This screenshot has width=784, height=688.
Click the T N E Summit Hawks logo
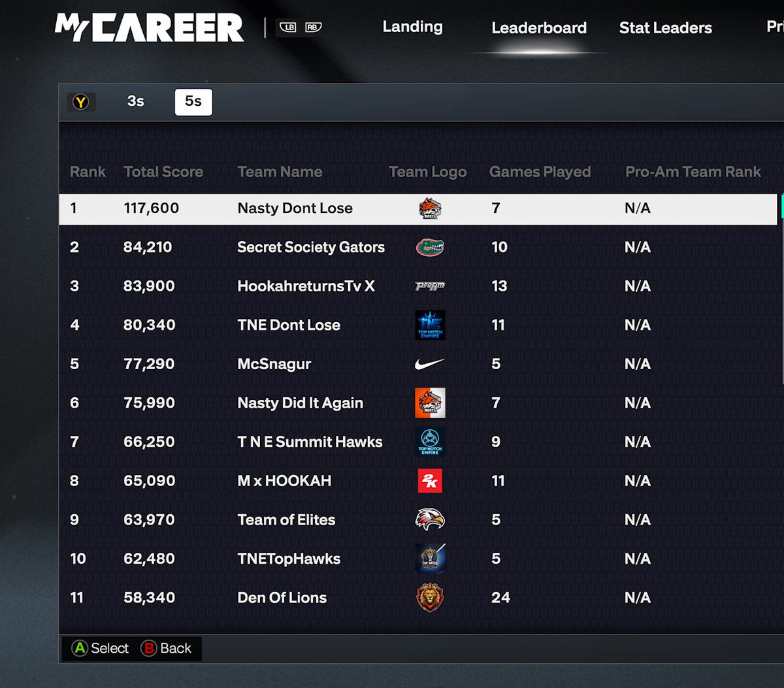click(x=430, y=442)
